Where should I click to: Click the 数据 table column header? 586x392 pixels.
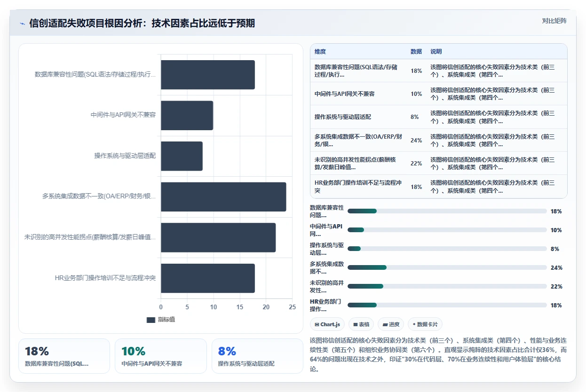[x=416, y=52]
